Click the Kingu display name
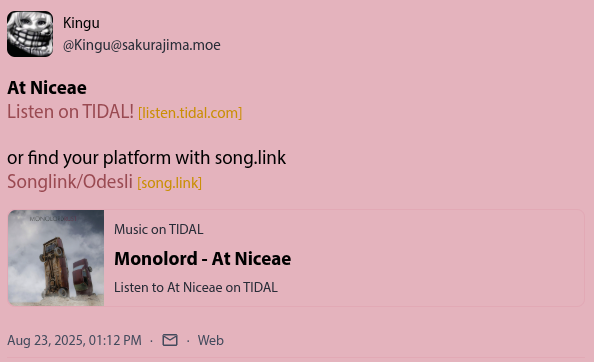 (81, 23)
